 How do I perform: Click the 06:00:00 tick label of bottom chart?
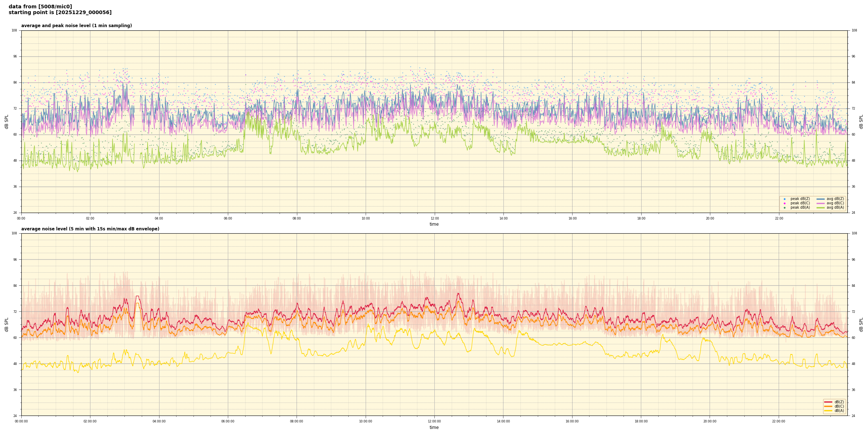point(228,421)
